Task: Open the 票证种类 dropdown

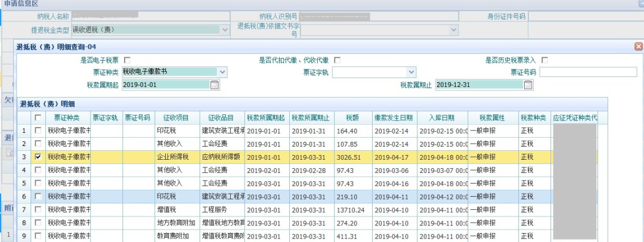Action: point(222,72)
